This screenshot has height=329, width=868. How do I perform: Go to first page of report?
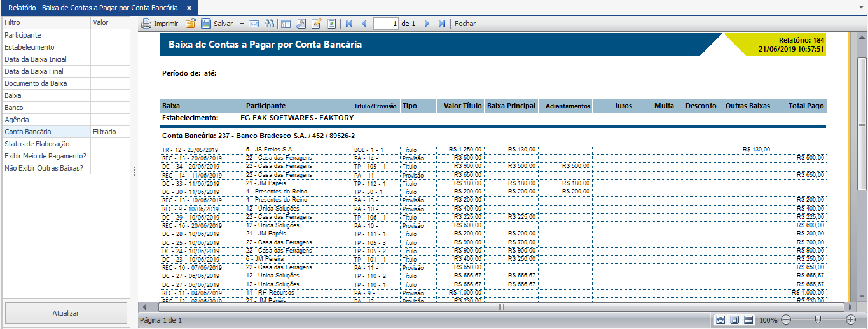[x=348, y=24]
